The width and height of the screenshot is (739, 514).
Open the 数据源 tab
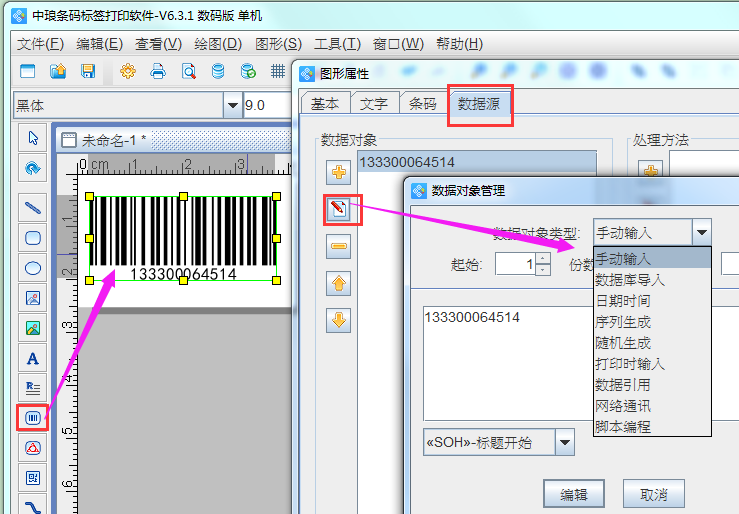pos(480,103)
